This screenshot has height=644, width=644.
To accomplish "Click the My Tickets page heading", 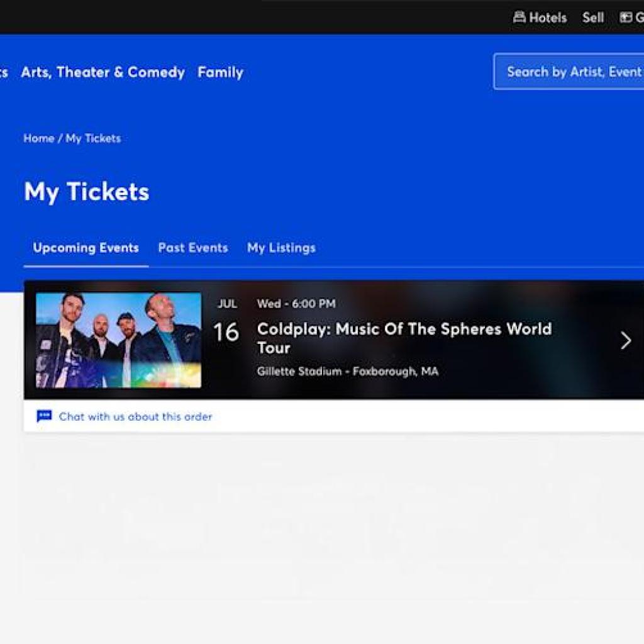I will point(86,191).
